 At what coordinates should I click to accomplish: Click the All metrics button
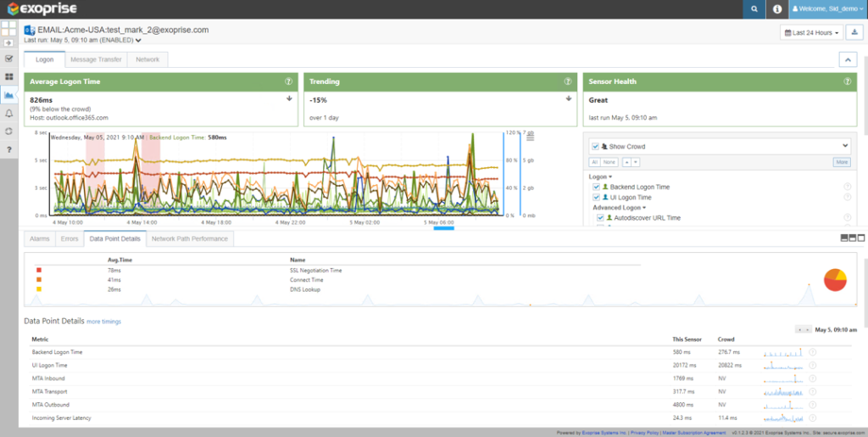point(594,162)
